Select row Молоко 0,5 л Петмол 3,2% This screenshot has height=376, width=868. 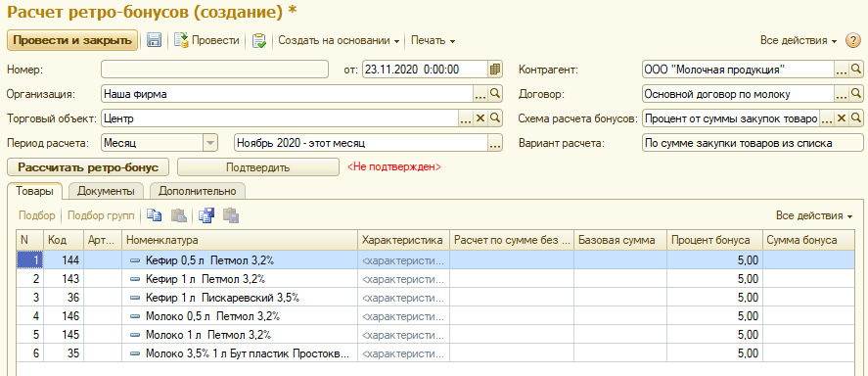pyautogui.click(x=435, y=316)
